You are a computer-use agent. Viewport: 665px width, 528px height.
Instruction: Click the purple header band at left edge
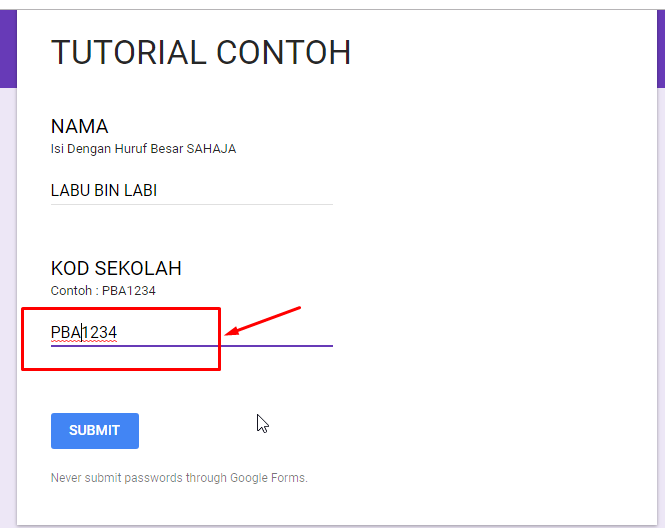pos(8,50)
